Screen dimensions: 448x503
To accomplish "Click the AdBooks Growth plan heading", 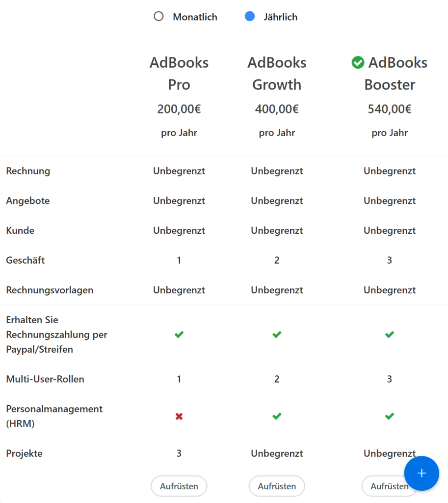I will click(277, 74).
